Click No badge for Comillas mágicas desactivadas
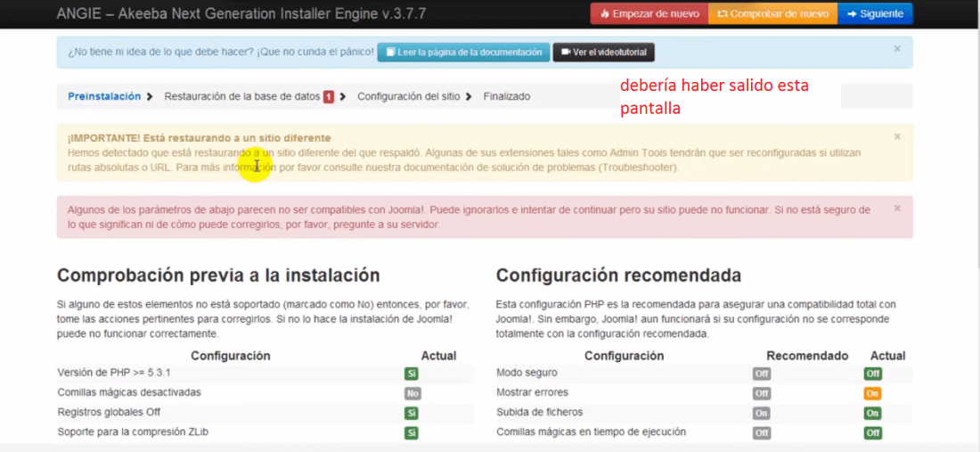The image size is (980, 452). click(x=412, y=394)
